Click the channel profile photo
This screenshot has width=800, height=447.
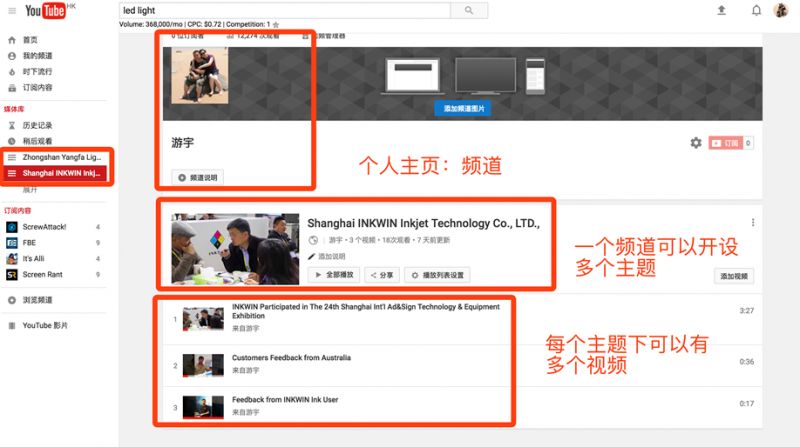(199, 76)
